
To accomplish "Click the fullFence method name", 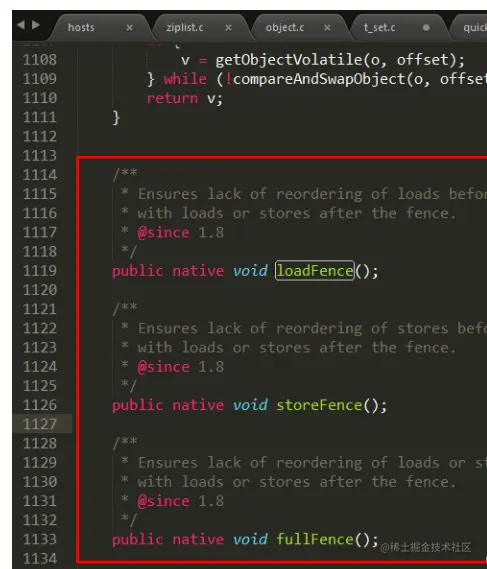I will pyautogui.click(x=315, y=539).
